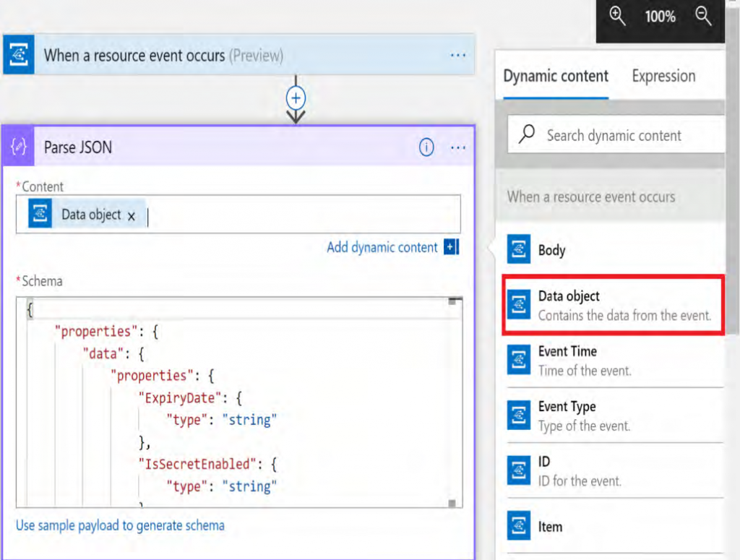Choose the Event Type dynamic content item
This screenshot has width=740, height=560.
coord(567,415)
